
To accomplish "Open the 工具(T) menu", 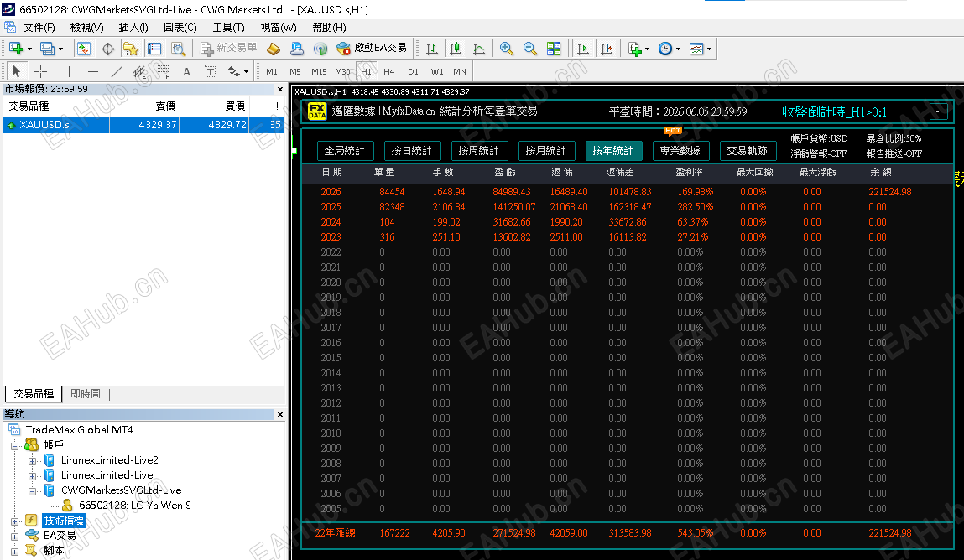I will coord(228,28).
